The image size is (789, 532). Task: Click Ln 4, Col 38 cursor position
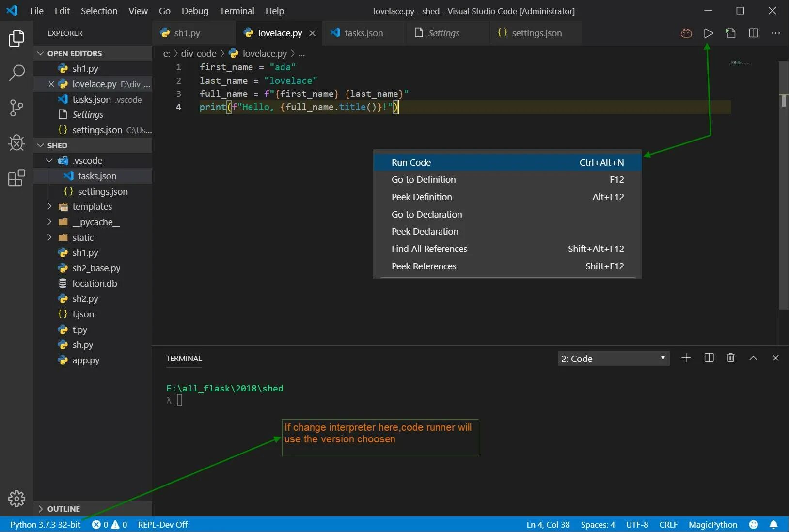click(548, 524)
